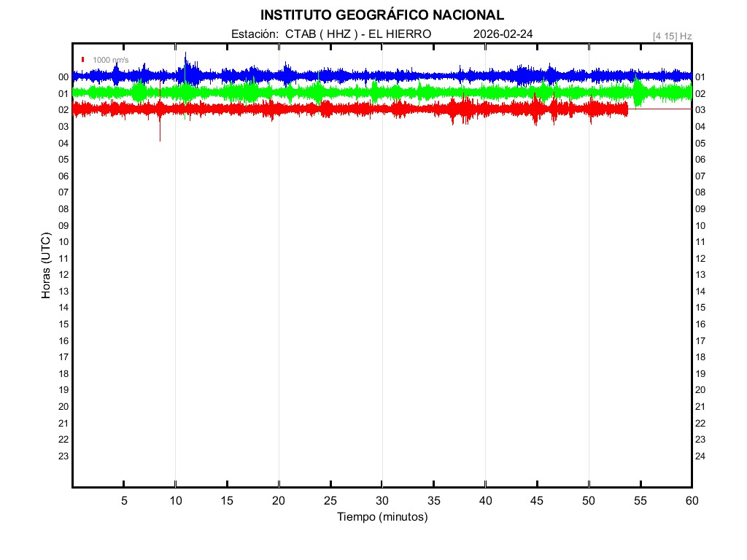Click the flat red line where the trace ends
Image resolution: width=747 pixels, height=560 pixels.
click(659, 109)
